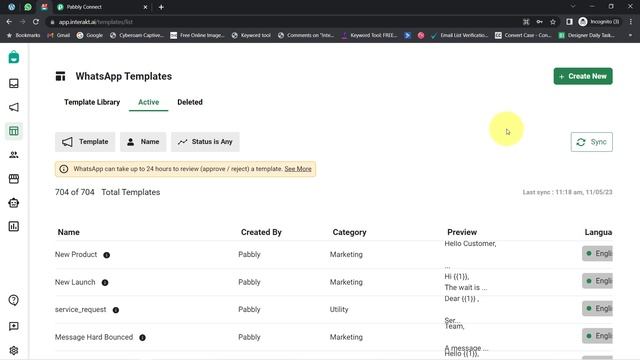Viewport: 640px width, 360px height.
Task: Open the Automation bot sidebar icon
Action: pyautogui.click(x=14, y=203)
